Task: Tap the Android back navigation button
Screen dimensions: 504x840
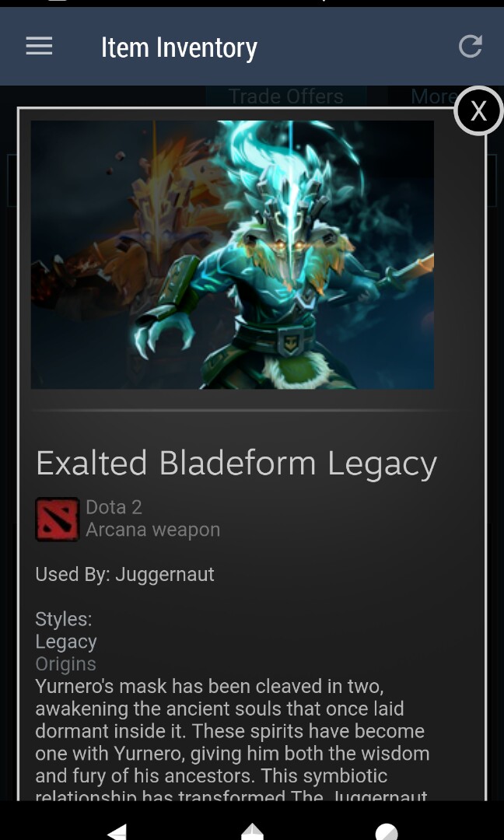Action: point(117,831)
